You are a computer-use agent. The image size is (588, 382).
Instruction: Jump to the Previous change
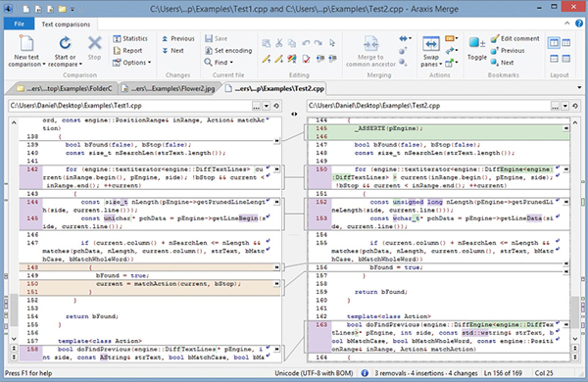click(178, 38)
